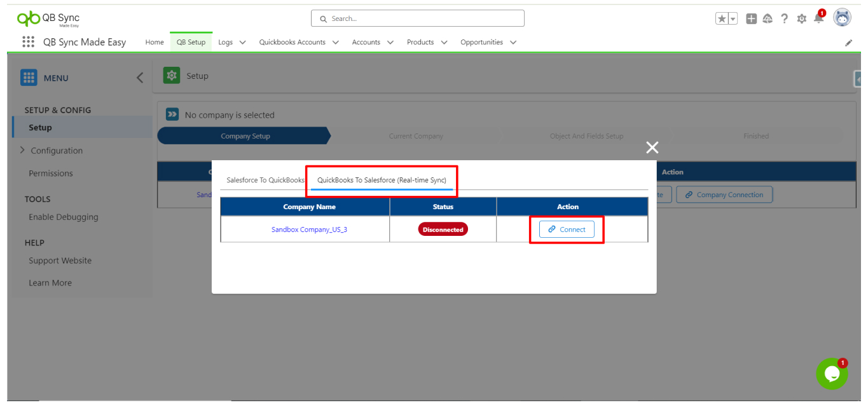Expand the Products tab chevron
868x405 pixels.
pos(444,43)
